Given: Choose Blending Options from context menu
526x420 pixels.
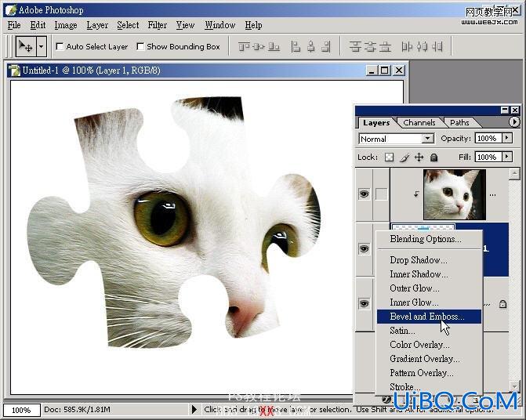Looking at the screenshot, I should [430, 239].
